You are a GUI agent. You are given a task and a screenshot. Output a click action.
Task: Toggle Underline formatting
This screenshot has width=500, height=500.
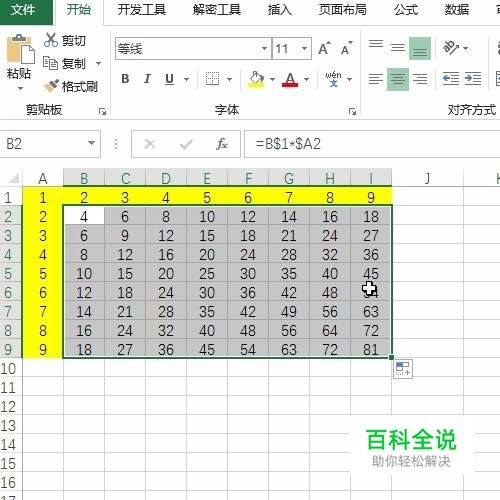pos(169,79)
